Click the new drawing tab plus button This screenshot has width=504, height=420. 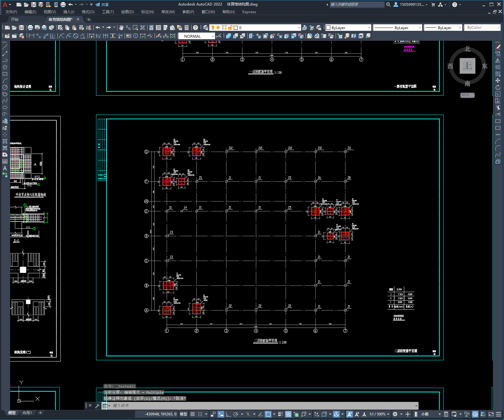[x=89, y=19]
